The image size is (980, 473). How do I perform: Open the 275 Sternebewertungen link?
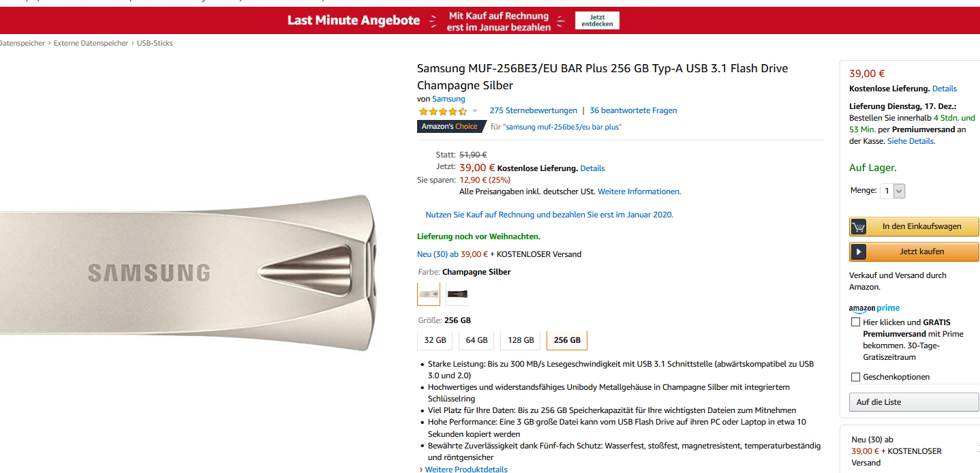point(533,110)
